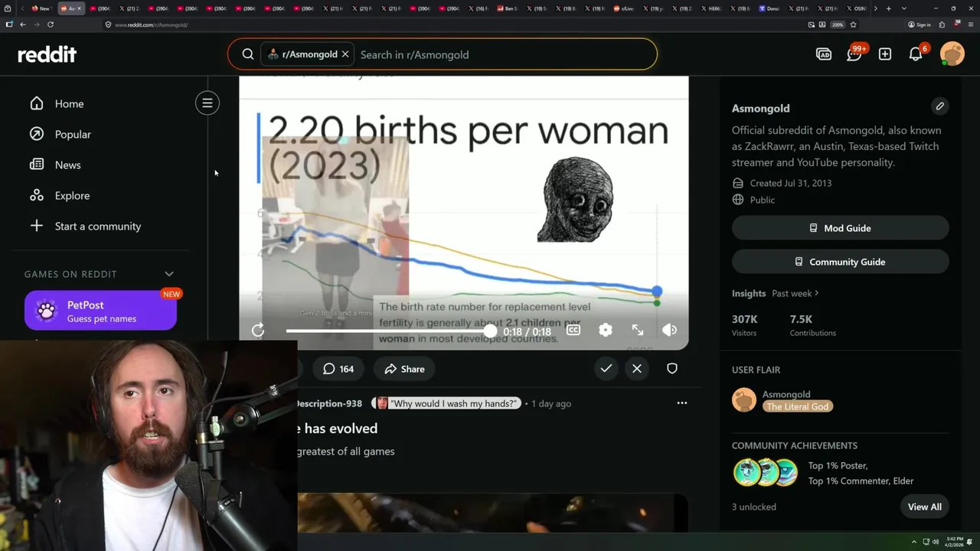Open a new browser tab

(x=888, y=8)
